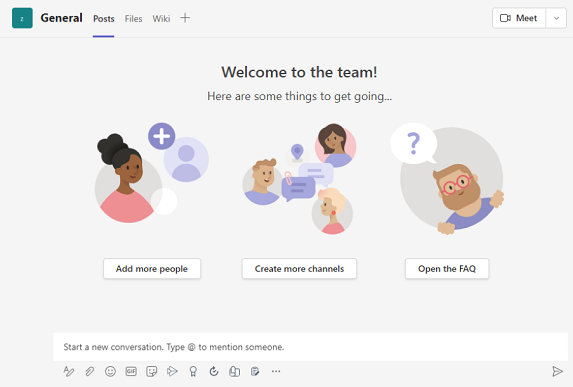The width and height of the screenshot is (573, 387).
Task: Click the Open the FAQ button
Action: coord(447,269)
